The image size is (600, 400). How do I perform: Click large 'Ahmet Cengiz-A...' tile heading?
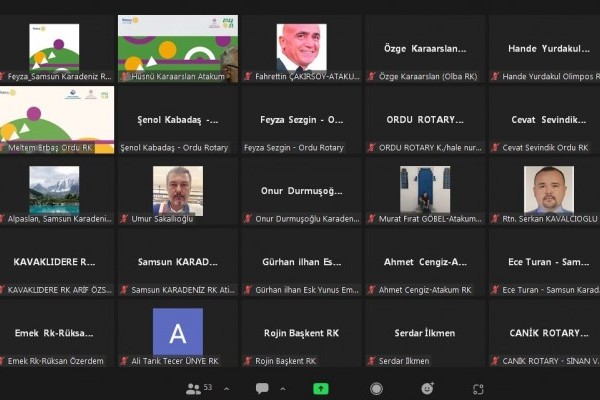425,262
